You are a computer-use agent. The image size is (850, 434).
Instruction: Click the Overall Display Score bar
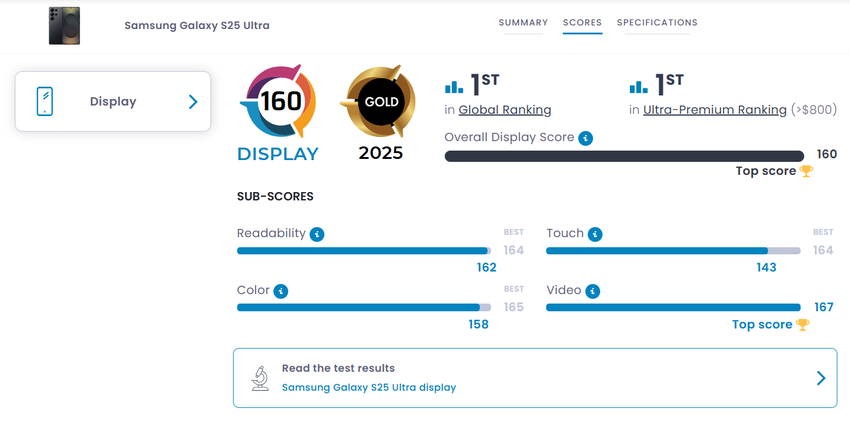623,155
